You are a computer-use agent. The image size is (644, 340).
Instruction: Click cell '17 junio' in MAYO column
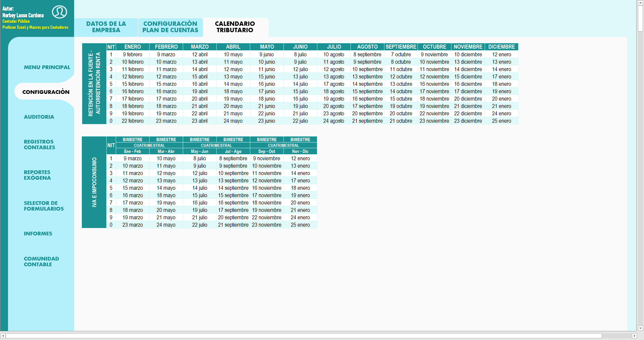pos(267,91)
